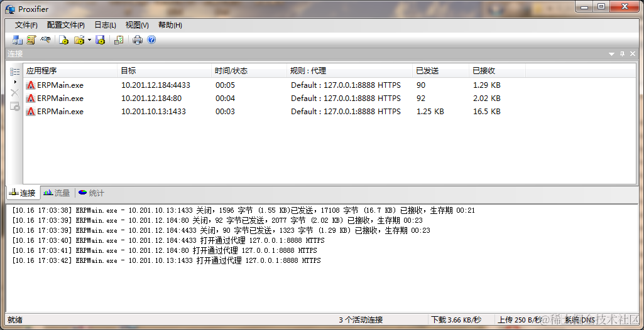
Task: Click log line timestamped 17:03:42
Action: pyautogui.click(x=166, y=261)
